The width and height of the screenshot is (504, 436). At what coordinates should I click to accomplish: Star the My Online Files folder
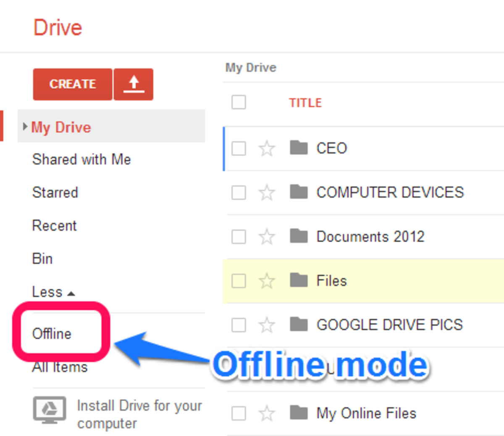tap(267, 413)
